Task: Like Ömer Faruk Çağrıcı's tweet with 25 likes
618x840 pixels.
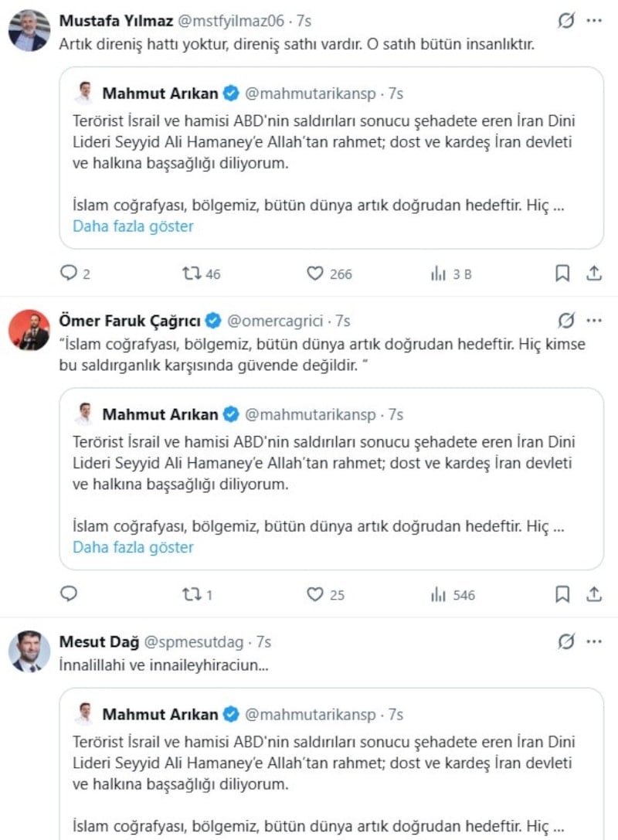Action: pos(314,594)
